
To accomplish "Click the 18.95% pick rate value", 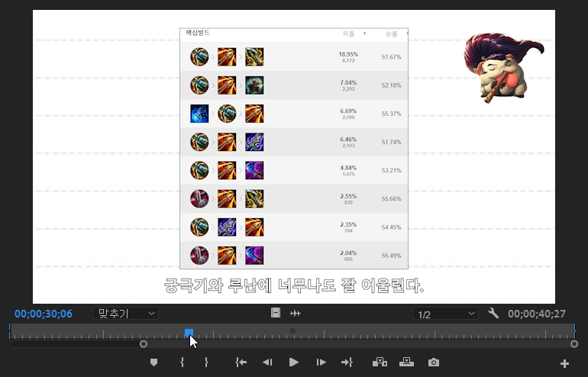I will coord(348,54).
